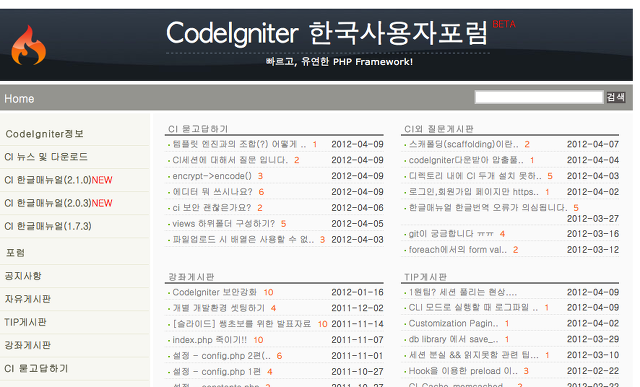Image resolution: width=640 pixels, height=387 pixels.
Task: Click the 포럼 sidebar heading
Action: [15, 253]
